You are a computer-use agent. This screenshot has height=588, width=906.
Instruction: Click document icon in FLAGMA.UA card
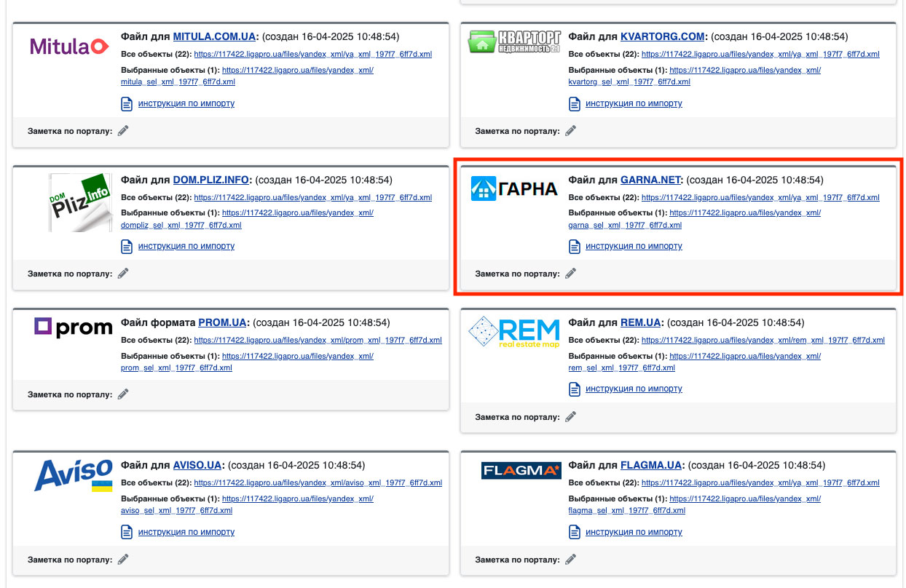point(574,532)
